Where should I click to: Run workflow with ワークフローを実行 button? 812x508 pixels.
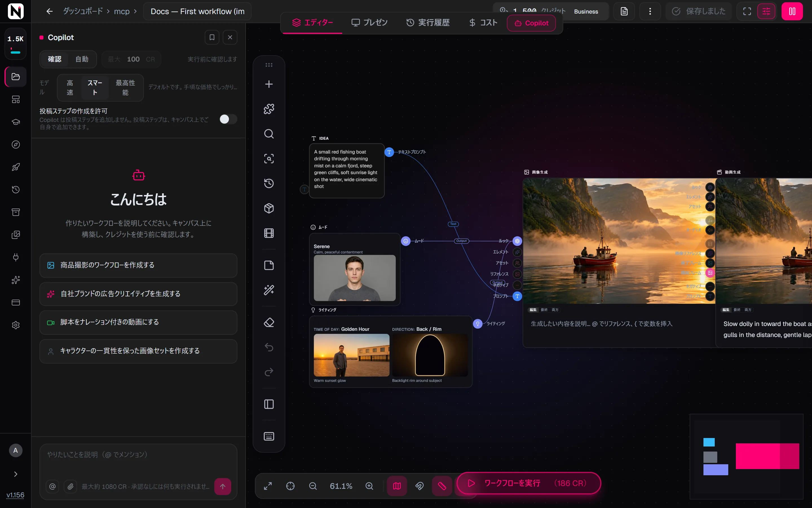(x=528, y=483)
